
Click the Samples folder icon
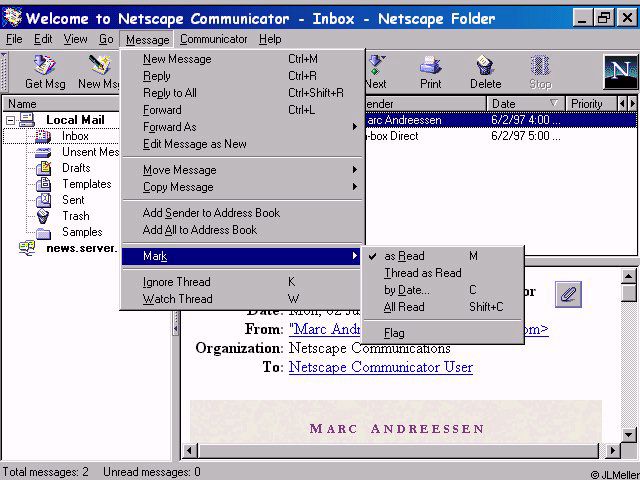pos(43,233)
